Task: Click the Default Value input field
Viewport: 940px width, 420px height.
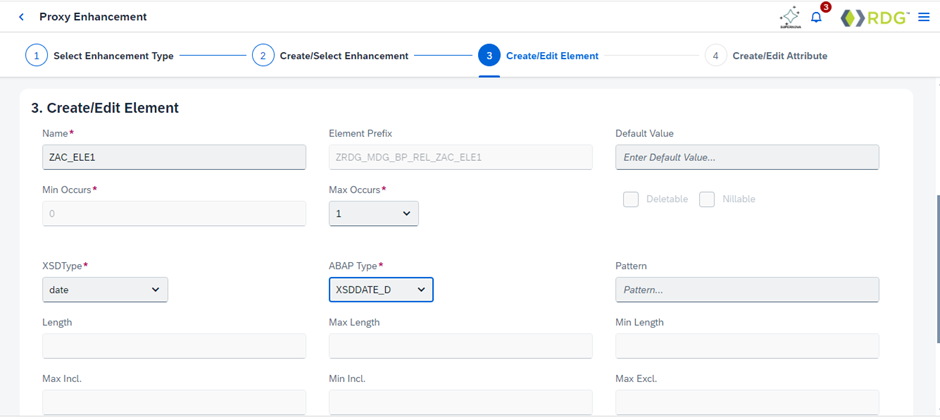Action: [x=747, y=157]
